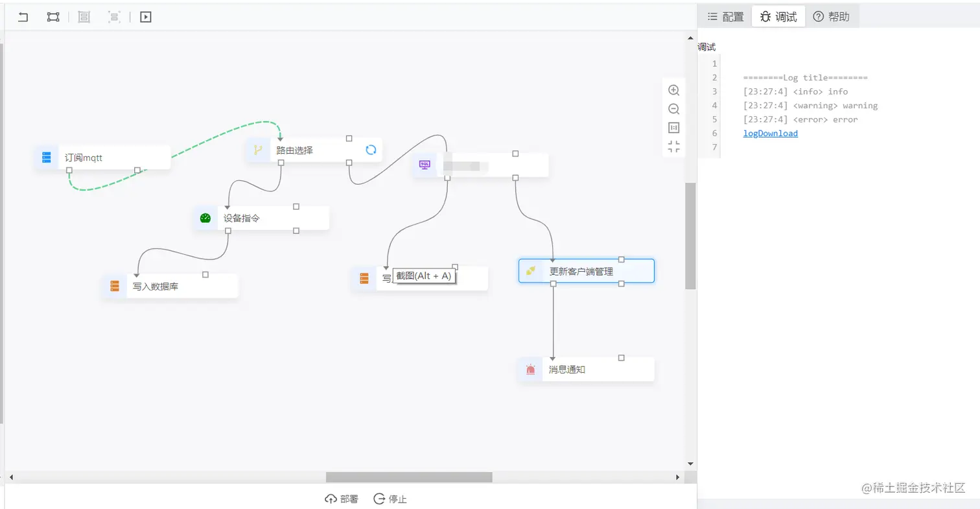
Task: Click the vertical scrollbar thumb
Action: point(690,236)
